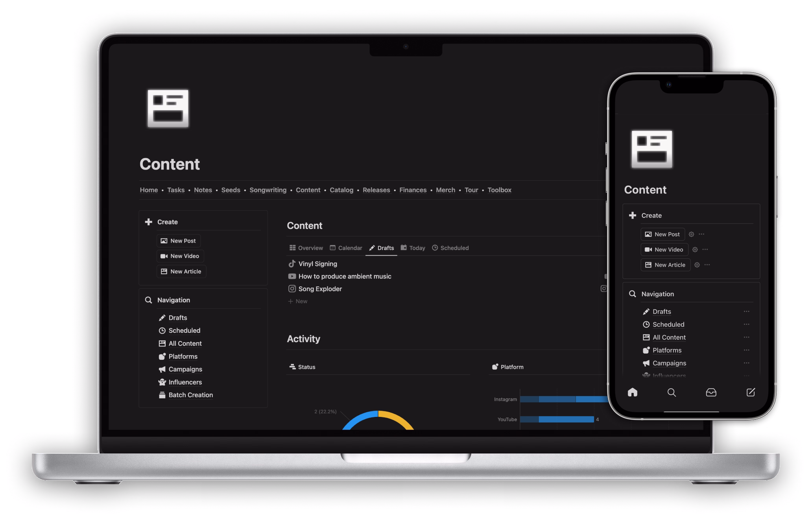Click plus icon next to laptop Create heading

point(148,222)
